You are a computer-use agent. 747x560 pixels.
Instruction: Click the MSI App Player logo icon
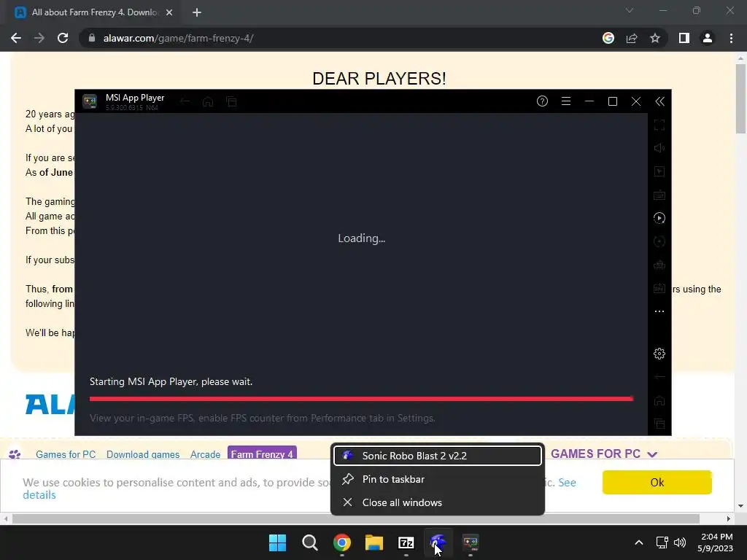click(90, 101)
